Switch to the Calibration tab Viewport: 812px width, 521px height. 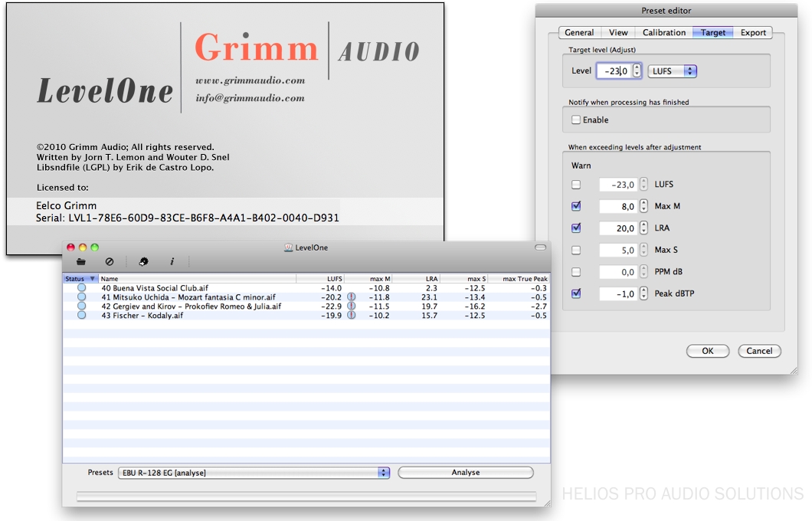[664, 32]
